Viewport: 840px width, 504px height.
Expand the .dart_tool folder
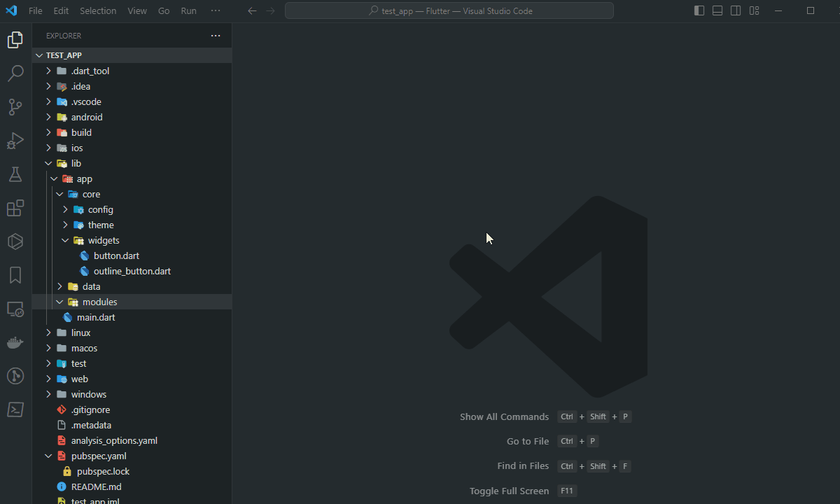tap(132, 71)
